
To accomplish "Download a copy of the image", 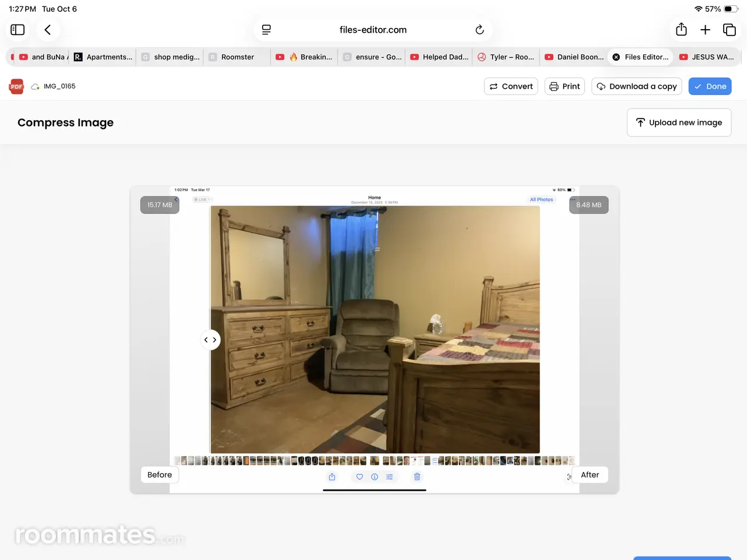I will (x=637, y=86).
